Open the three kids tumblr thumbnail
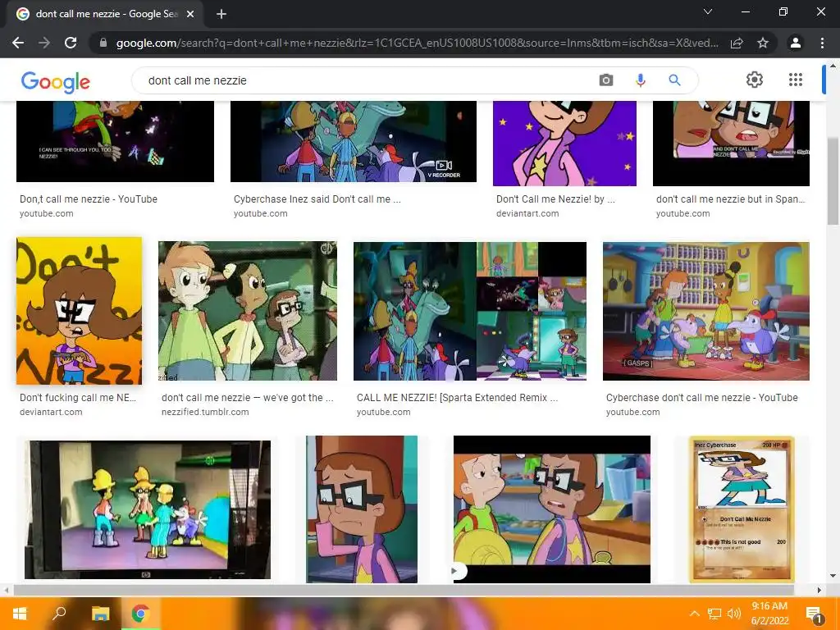 [x=248, y=311]
